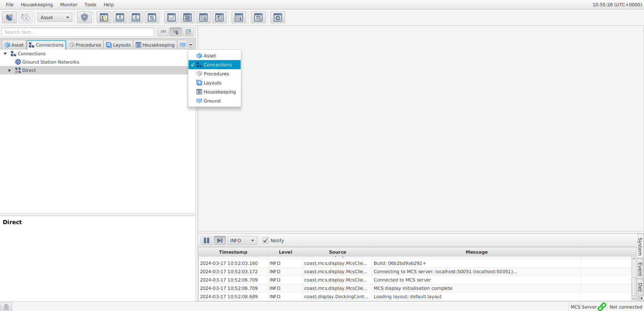Screen dimensions: 644x311
Task: Open the calendar schedule window icon
Action: [x=258, y=17]
